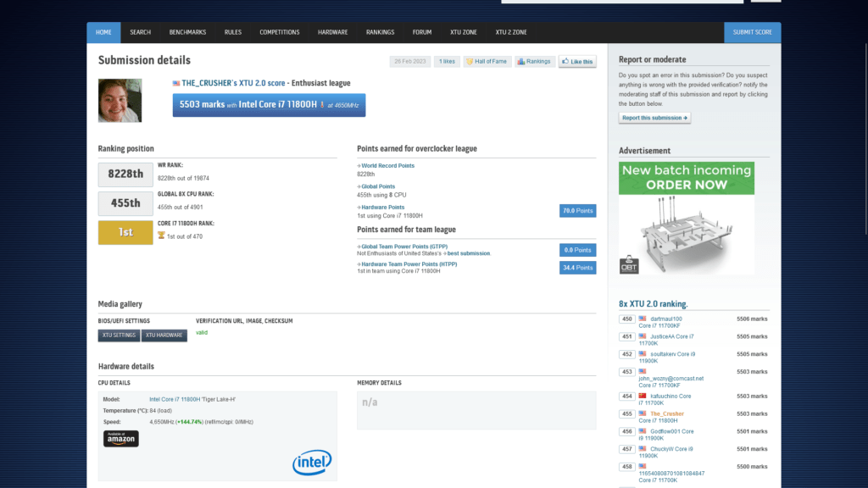Open the HARDWARE menu item
Screen dimensions: 868x488
pos(332,33)
